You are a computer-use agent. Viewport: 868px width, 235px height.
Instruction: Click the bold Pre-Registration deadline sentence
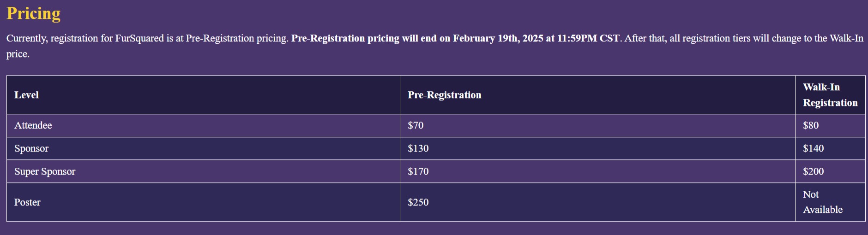point(455,38)
